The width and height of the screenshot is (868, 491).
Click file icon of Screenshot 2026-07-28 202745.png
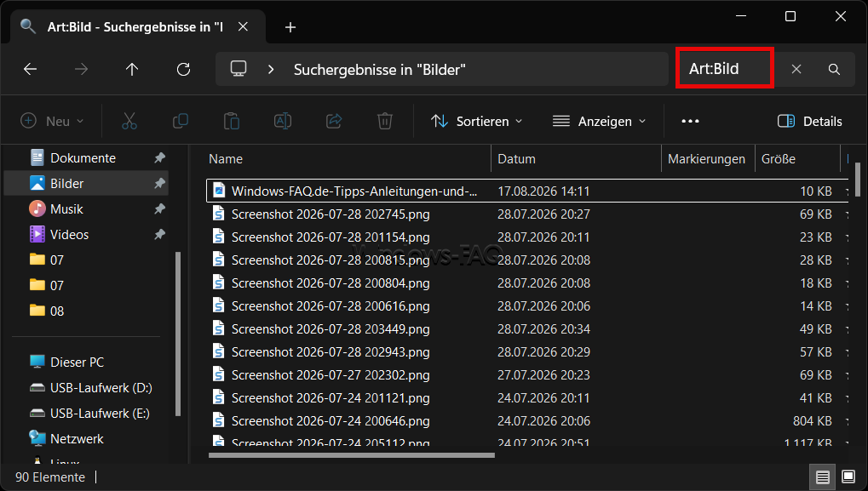coord(219,214)
